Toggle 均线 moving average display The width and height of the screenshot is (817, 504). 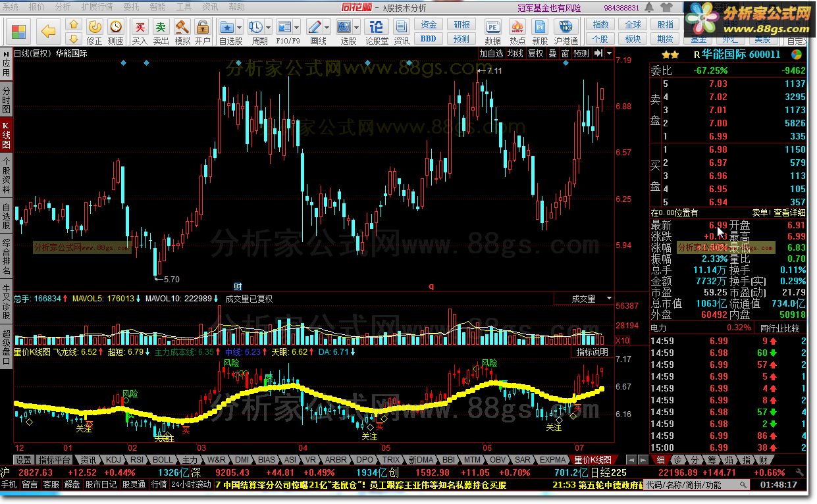[x=515, y=53]
